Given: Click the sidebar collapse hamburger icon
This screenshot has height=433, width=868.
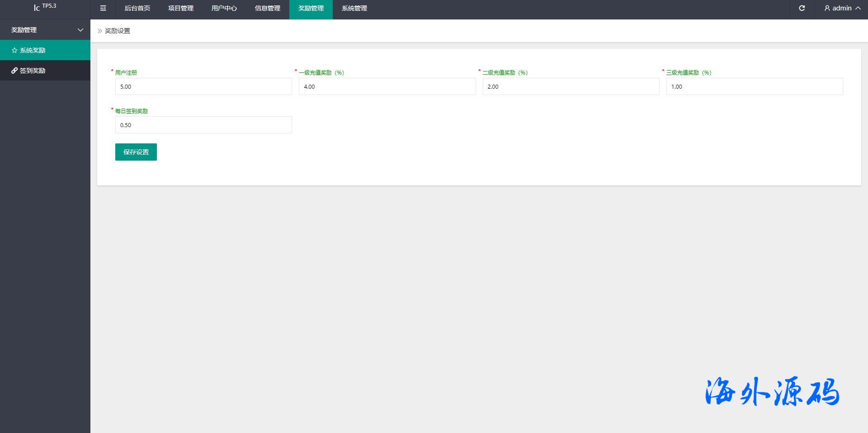Looking at the screenshot, I should 103,8.
